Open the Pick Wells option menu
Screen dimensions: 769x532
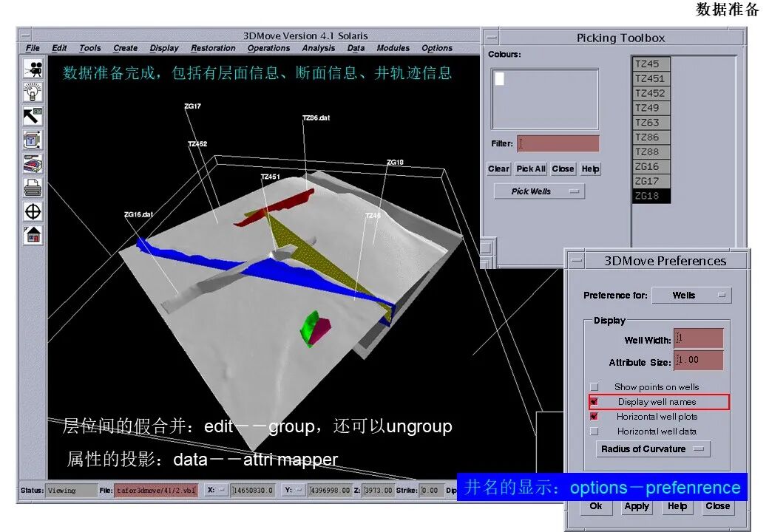[x=539, y=191]
